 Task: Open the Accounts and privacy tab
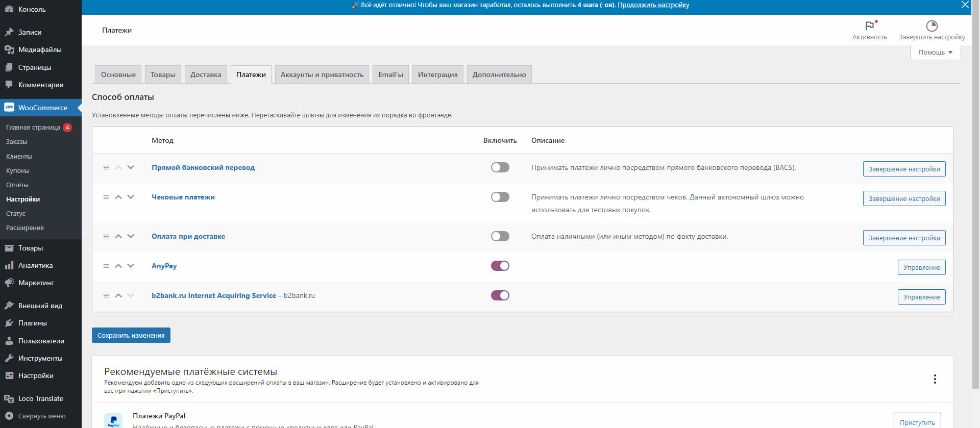point(322,74)
